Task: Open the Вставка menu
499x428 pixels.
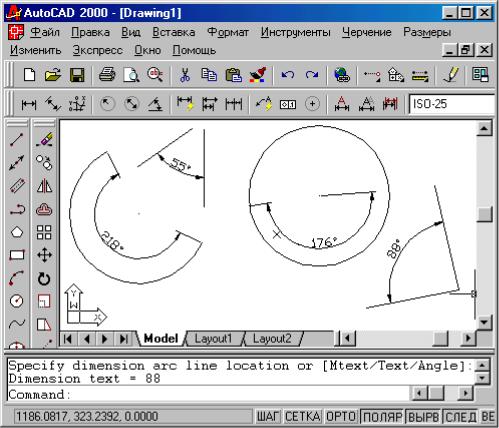Action: [174, 32]
